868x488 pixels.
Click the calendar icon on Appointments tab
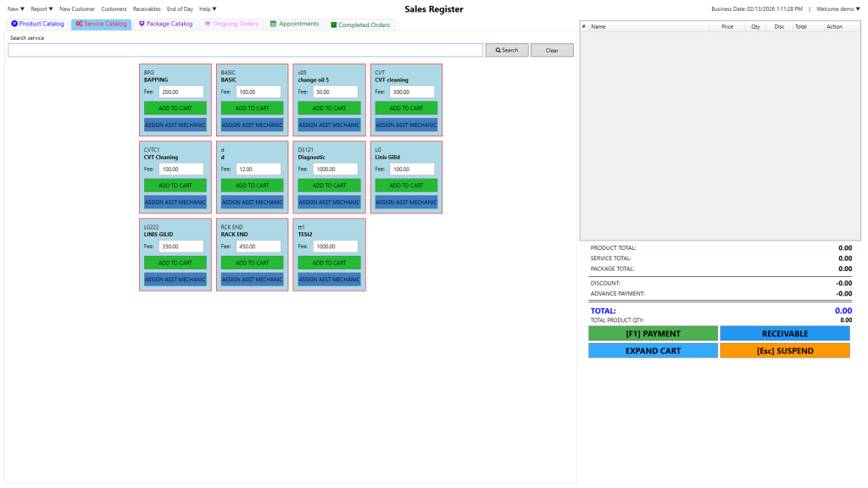coord(273,24)
